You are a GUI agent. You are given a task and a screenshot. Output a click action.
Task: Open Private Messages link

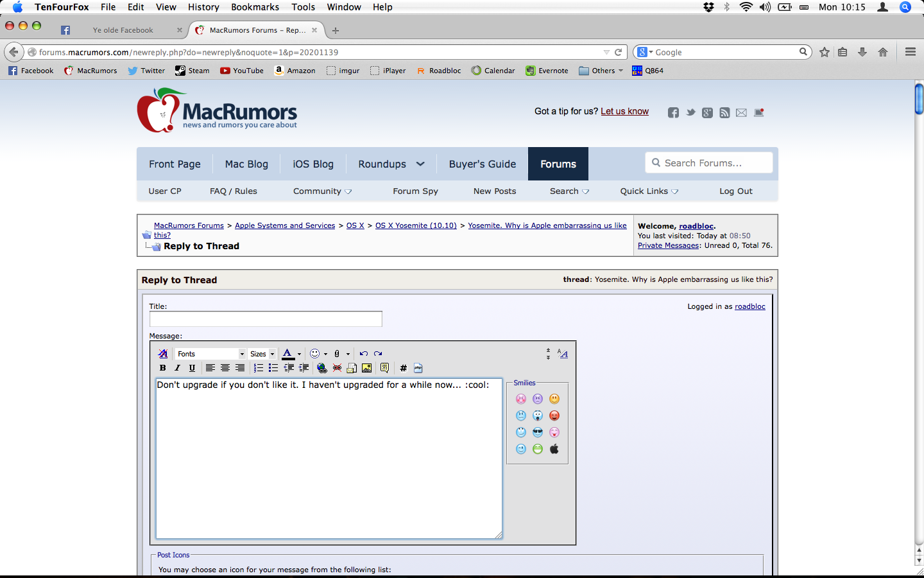click(668, 245)
